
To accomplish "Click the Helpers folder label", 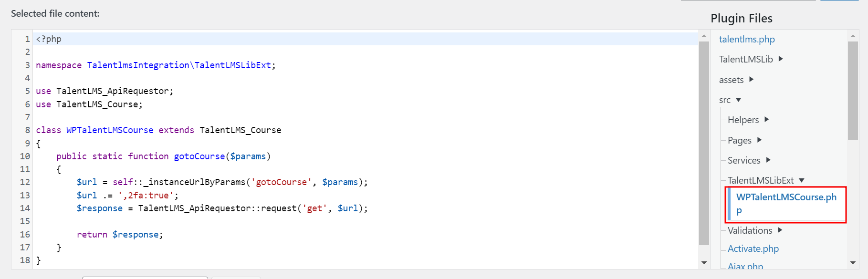I will (743, 120).
